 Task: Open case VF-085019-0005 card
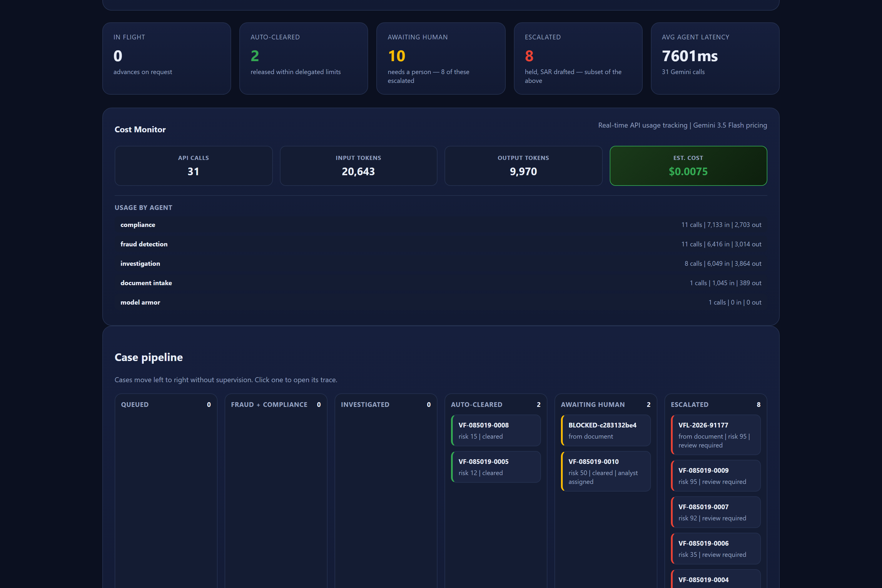tap(496, 467)
